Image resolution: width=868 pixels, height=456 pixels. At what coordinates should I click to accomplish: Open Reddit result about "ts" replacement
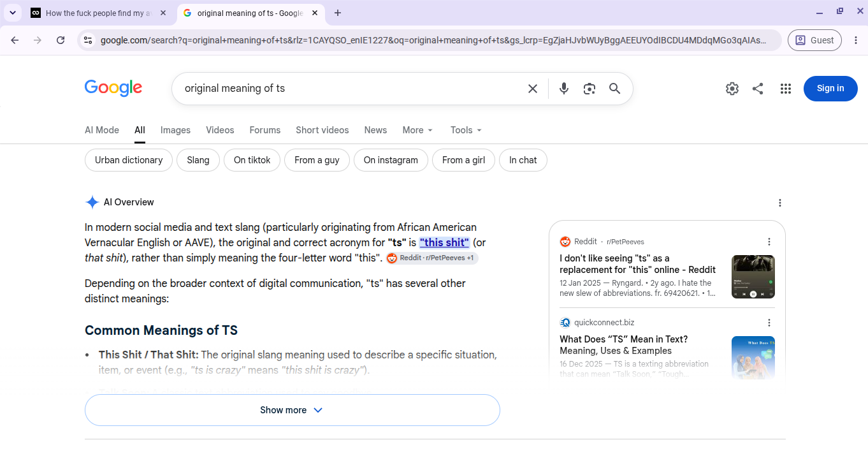(637, 264)
